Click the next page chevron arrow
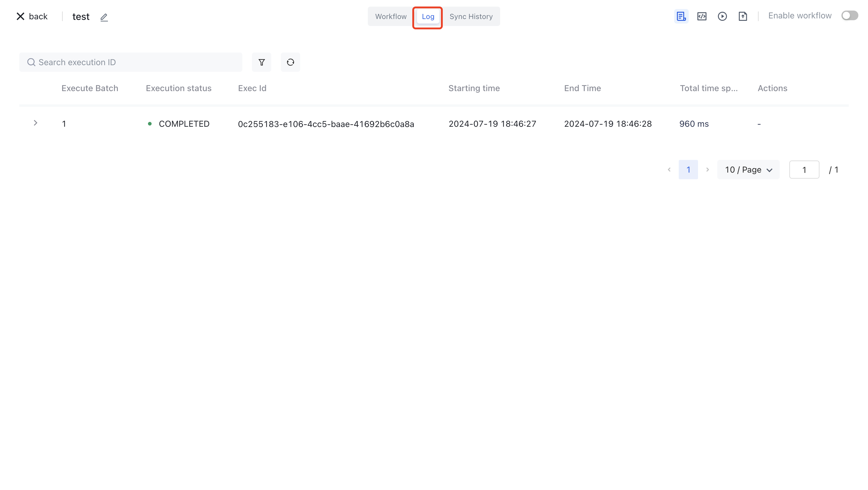 708,170
